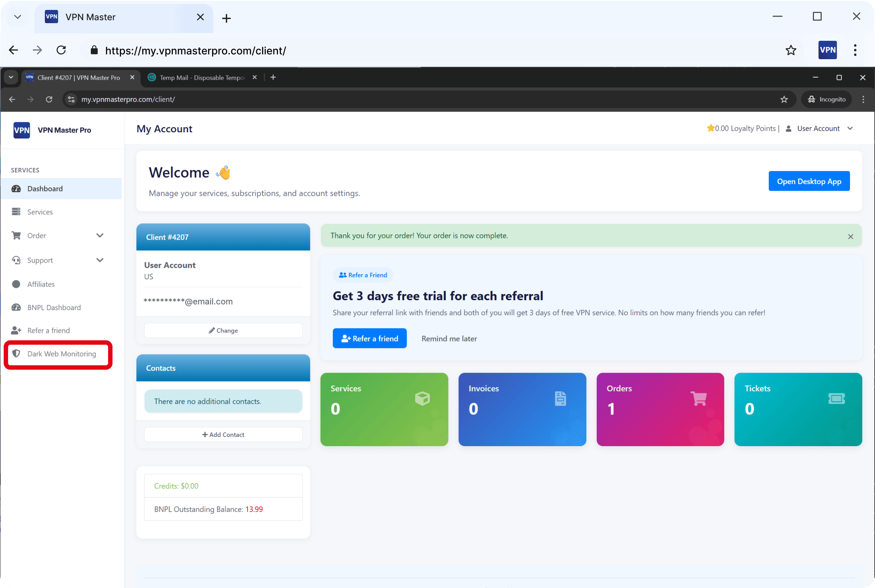Open the outer browser tab list dropdown
875x588 pixels.
click(17, 17)
